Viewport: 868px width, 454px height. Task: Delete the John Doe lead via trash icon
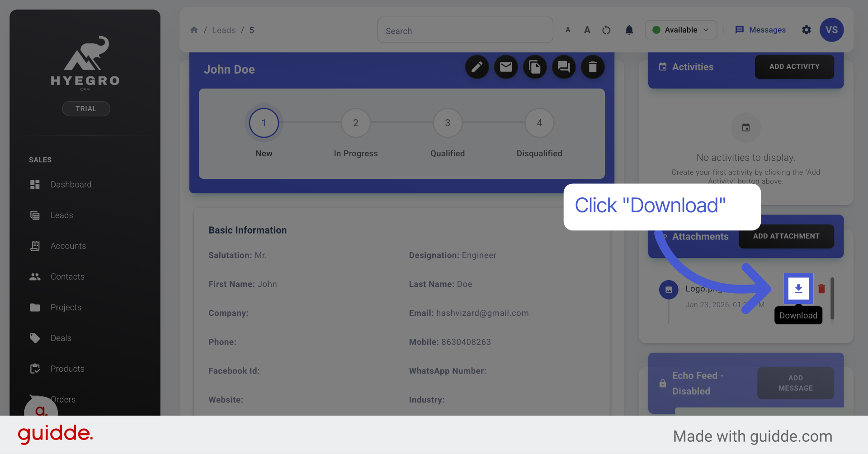click(x=593, y=67)
